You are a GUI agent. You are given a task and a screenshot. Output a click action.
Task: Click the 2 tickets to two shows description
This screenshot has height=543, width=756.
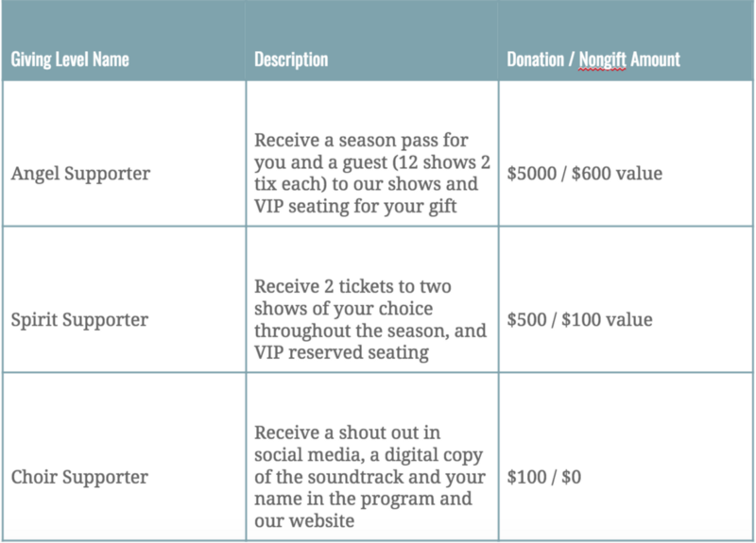[370, 319]
